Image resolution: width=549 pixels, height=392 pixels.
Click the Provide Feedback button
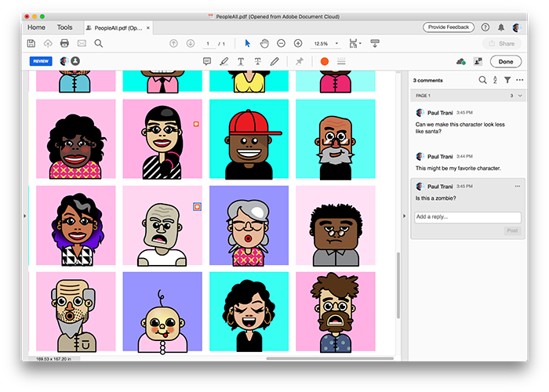(x=448, y=27)
